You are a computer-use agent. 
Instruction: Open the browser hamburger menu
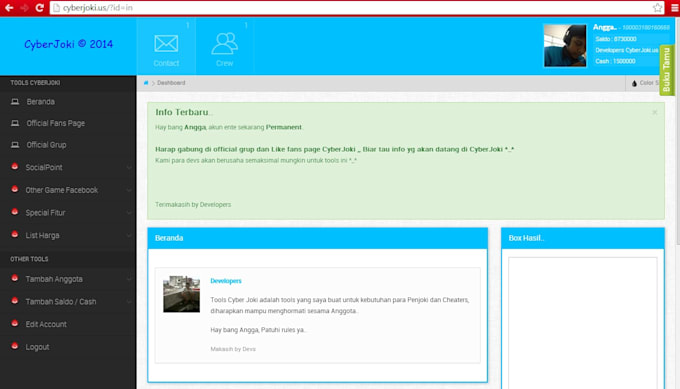(674, 7)
